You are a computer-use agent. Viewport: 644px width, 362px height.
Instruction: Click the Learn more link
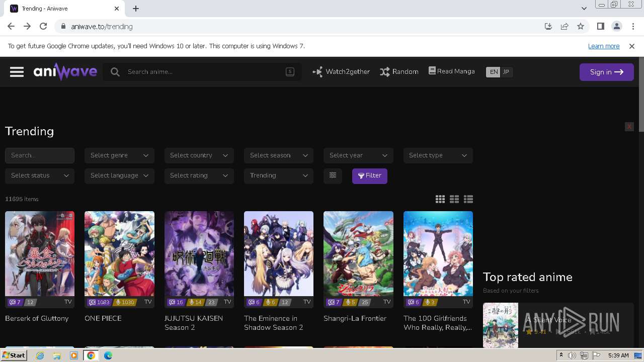(x=604, y=46)
